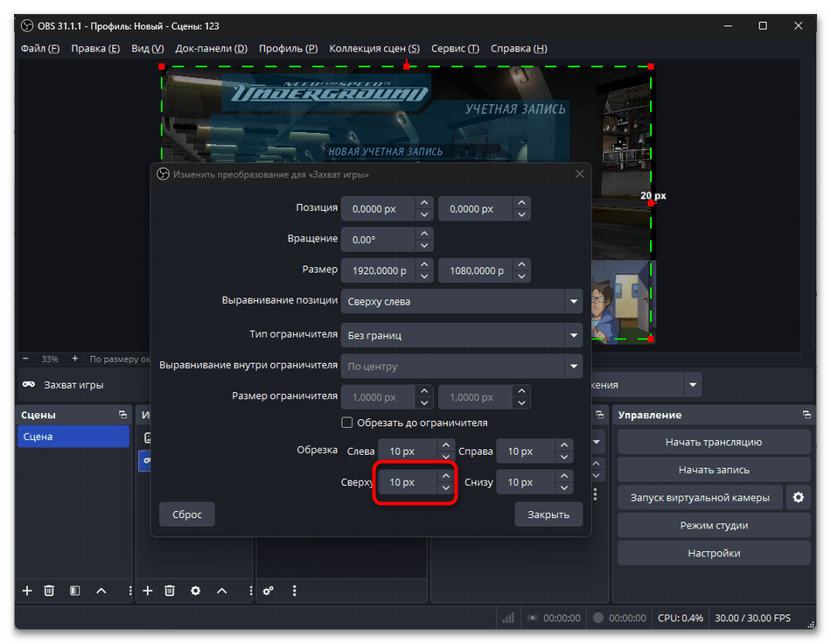
Task: Undock the transitions panel
Action: tap(599, 415)
